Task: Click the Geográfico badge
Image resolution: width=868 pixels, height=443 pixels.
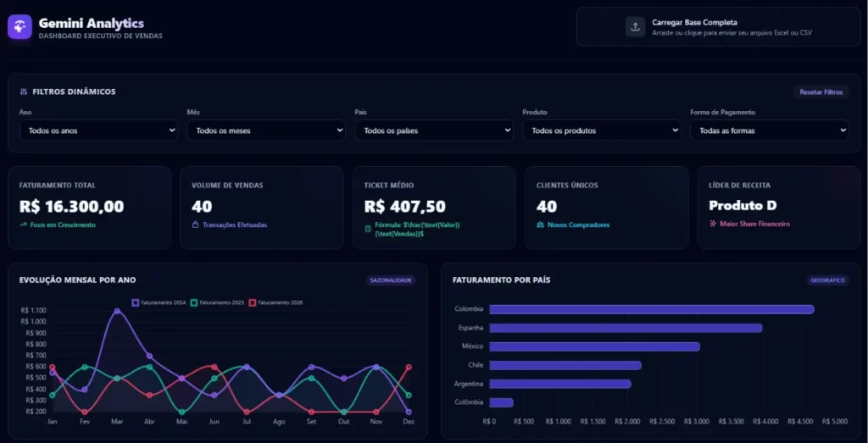Action: [x=827, y=280]
